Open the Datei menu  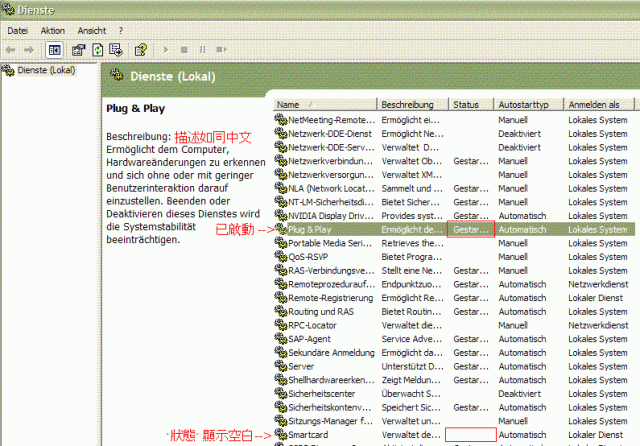18,31
